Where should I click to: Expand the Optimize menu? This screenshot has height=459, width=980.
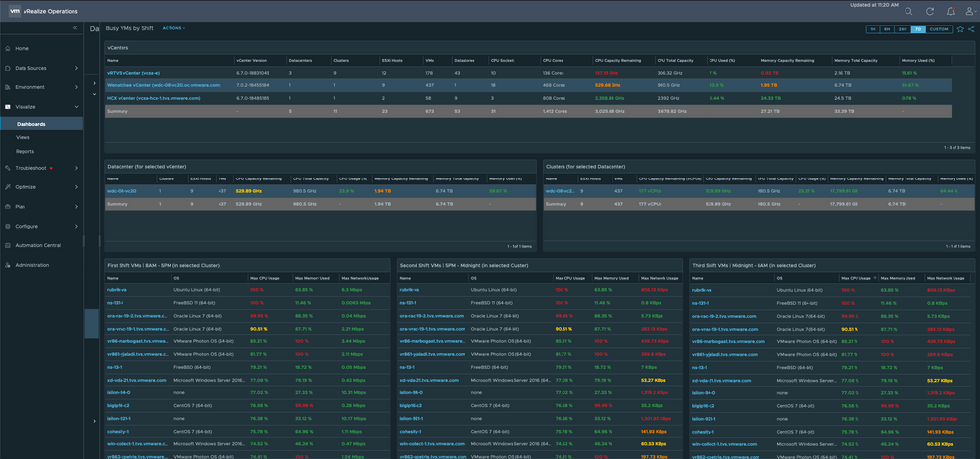coord(76,187)
